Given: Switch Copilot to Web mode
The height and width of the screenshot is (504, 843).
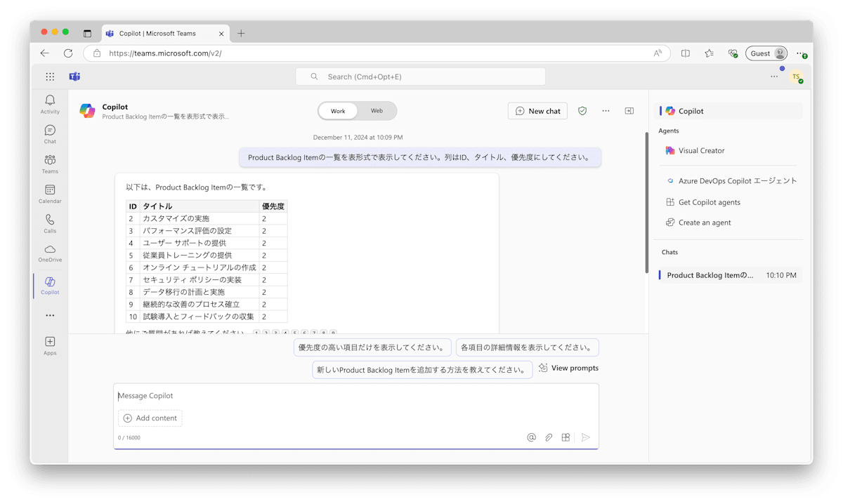Looking at the screenshot, I should point(377,111).
